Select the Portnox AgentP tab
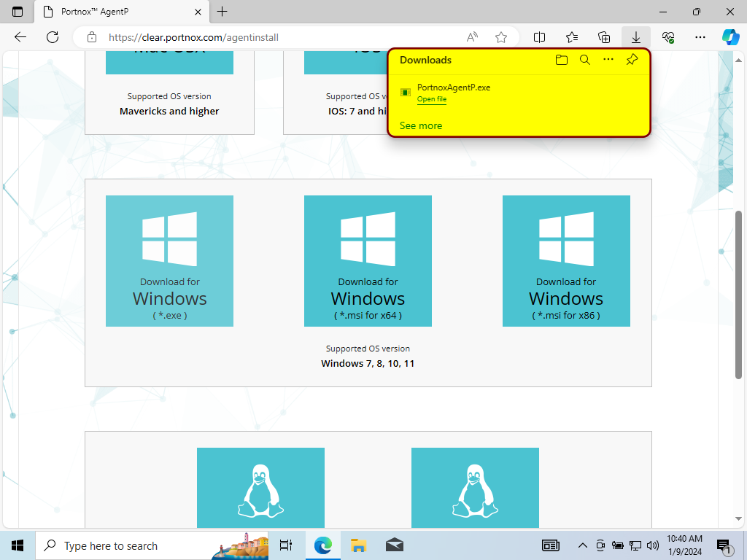This screenshot has height=560, width=747. point(122,12)
